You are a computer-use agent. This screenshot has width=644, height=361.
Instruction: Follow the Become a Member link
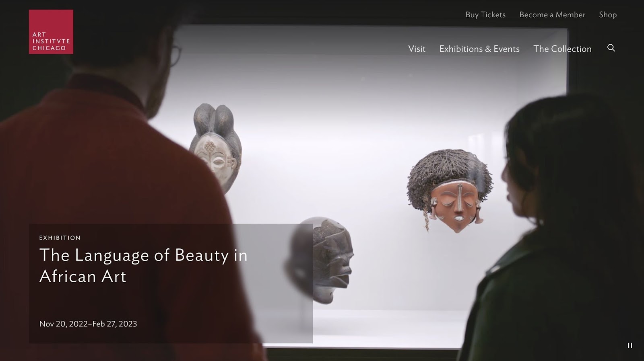(552, 14)
